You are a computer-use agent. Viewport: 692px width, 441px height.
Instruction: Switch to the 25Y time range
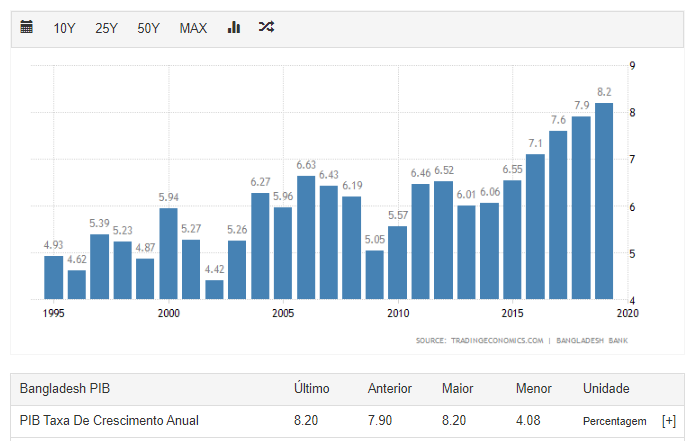click(106, 28)
